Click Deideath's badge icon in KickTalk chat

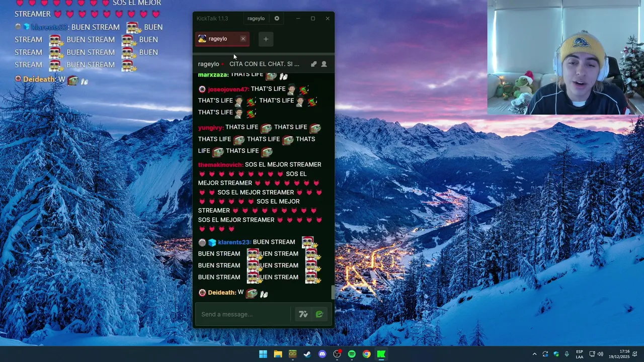pyautogui.click(x=202, y=293)
